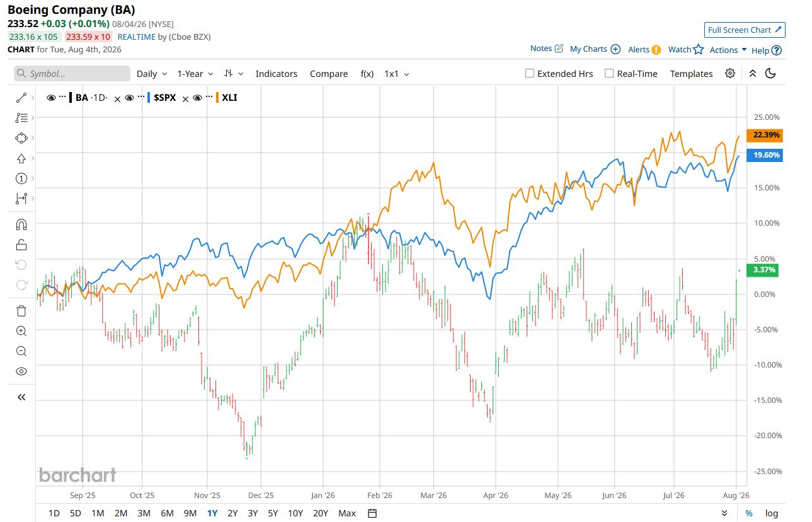This screenshot has width=812, height=522.
Task: Change the orange XLI line color
Action: coord(217,98)
